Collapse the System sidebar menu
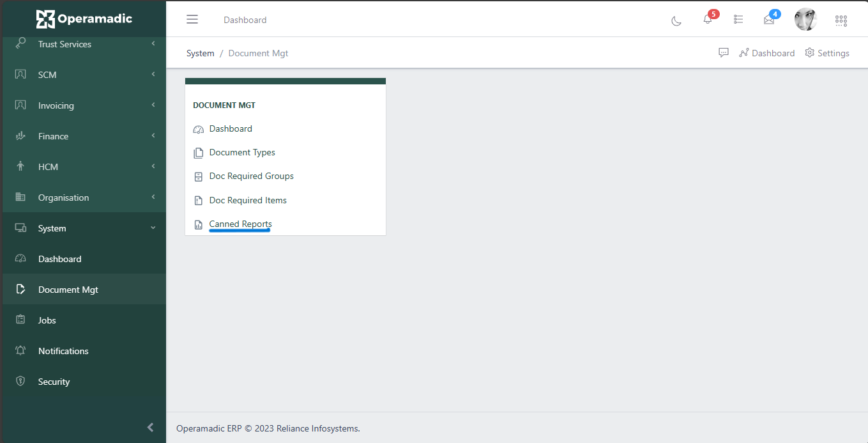 pyautogui.click(x=84, y=228)
